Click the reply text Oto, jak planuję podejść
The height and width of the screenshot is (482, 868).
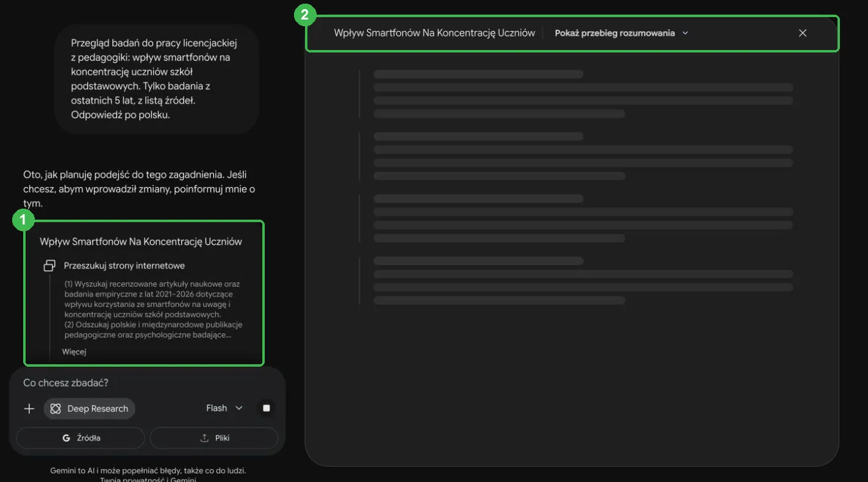[139, 189]
